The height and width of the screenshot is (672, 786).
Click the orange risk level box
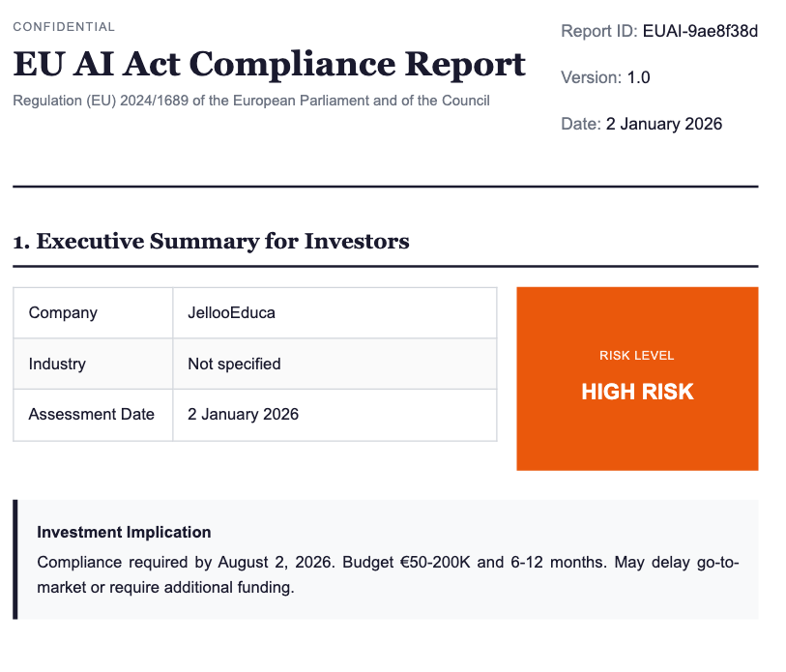[637, 435]
